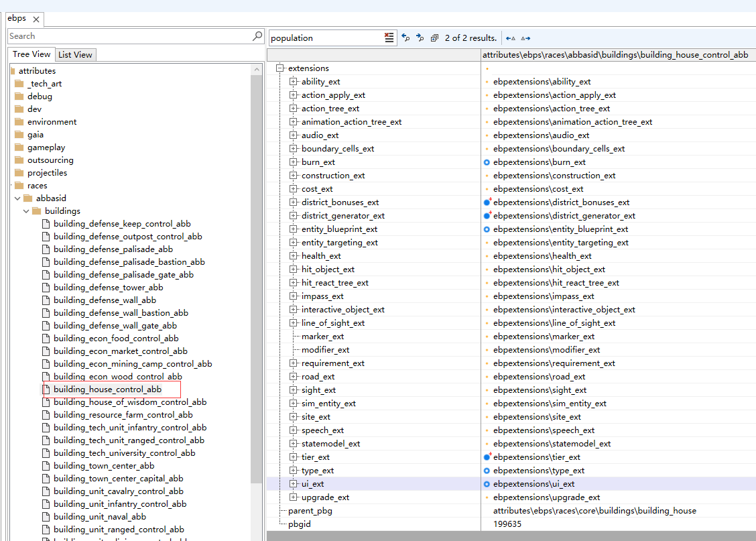
Task: Click into the left Search field
Action: click(x=127, y=36)
